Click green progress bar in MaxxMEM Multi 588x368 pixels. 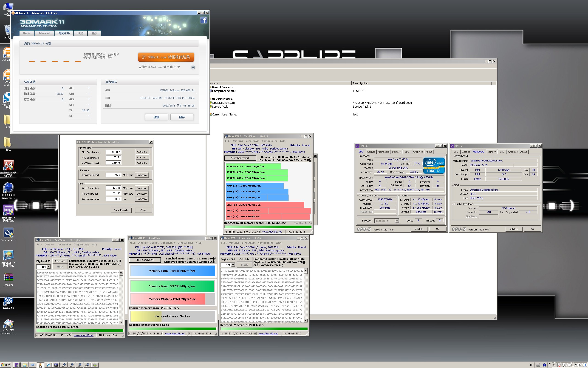click(268, 227)
